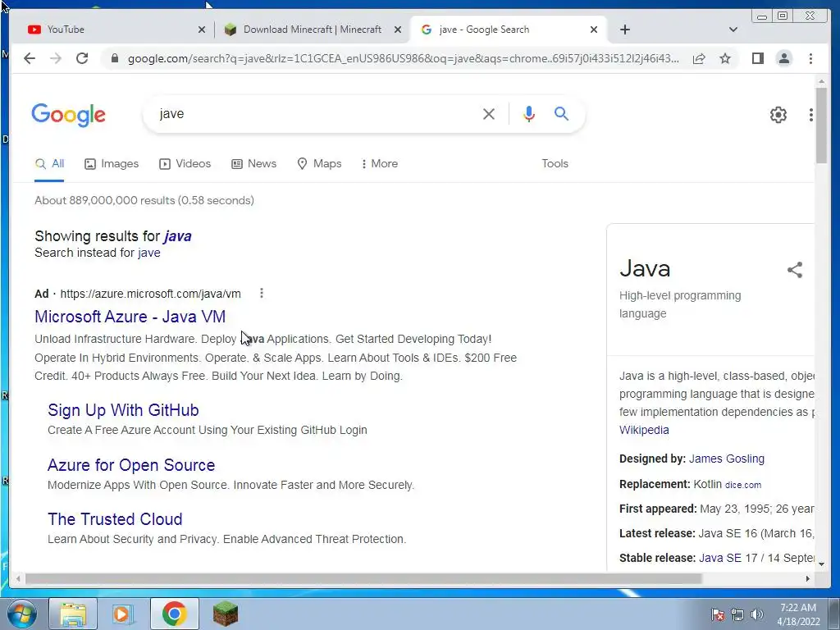This screenshot has height=630, width=840.
Task: Select the Maps results tab
Action: click(x=319, y=163)
